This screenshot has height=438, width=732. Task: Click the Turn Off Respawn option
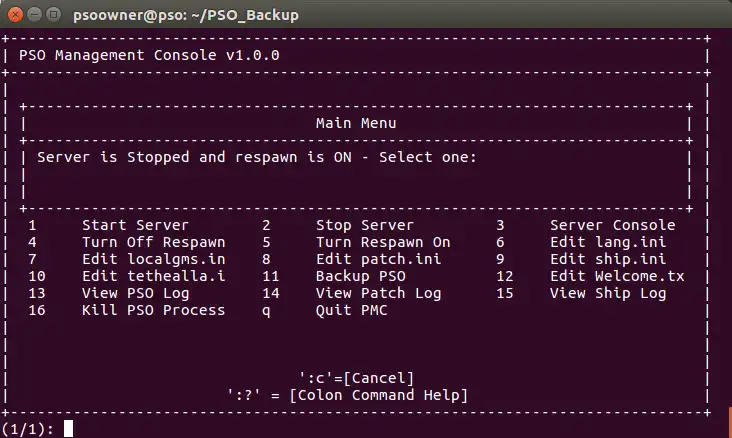click(x=153, y=242)
